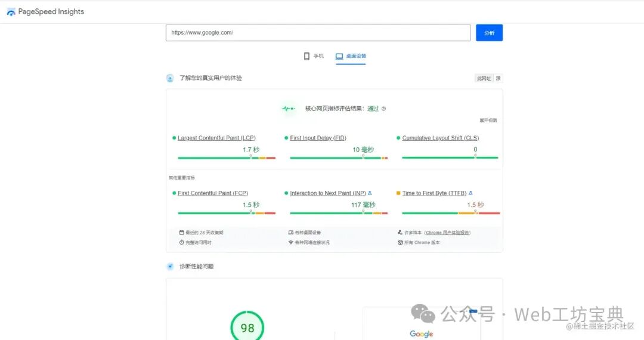Click the URL input field with https://www.google.com/
The width and height of the screenshot is (644, 340).
point(318,33)
